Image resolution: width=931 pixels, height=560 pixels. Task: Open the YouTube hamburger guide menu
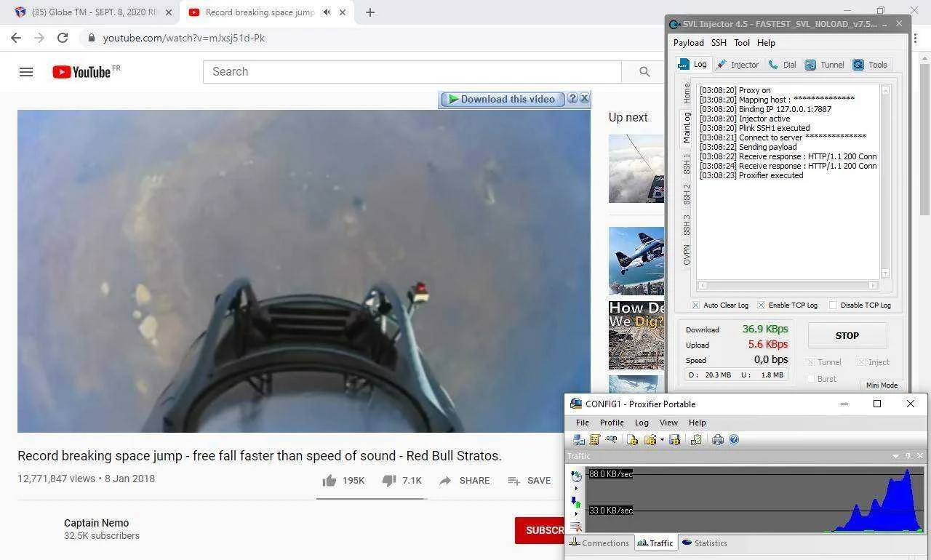pos(26,72)
